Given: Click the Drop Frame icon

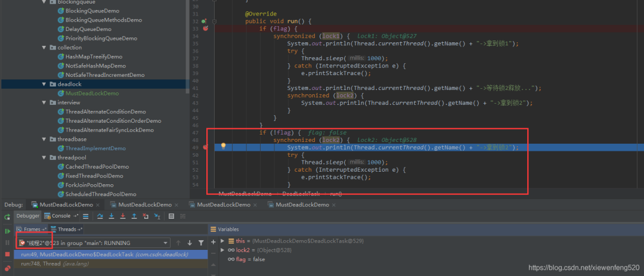Looking at the screenshot, I should tap(145, 216).
